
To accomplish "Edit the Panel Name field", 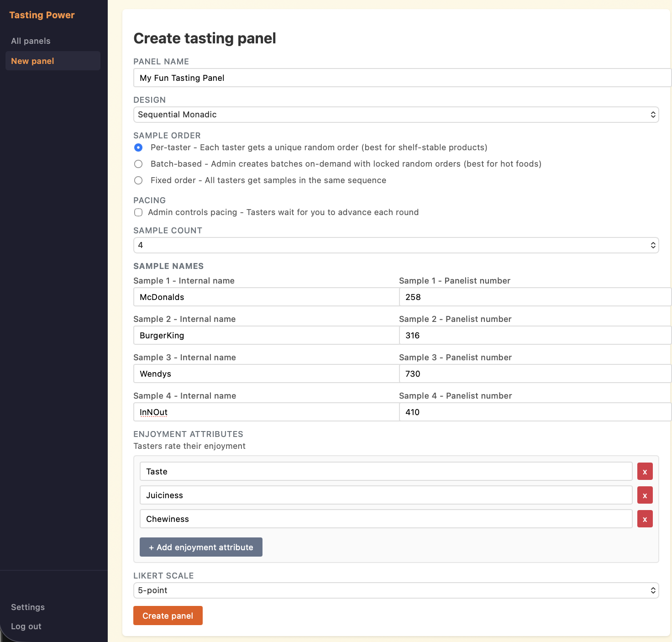I will [396, 78].
